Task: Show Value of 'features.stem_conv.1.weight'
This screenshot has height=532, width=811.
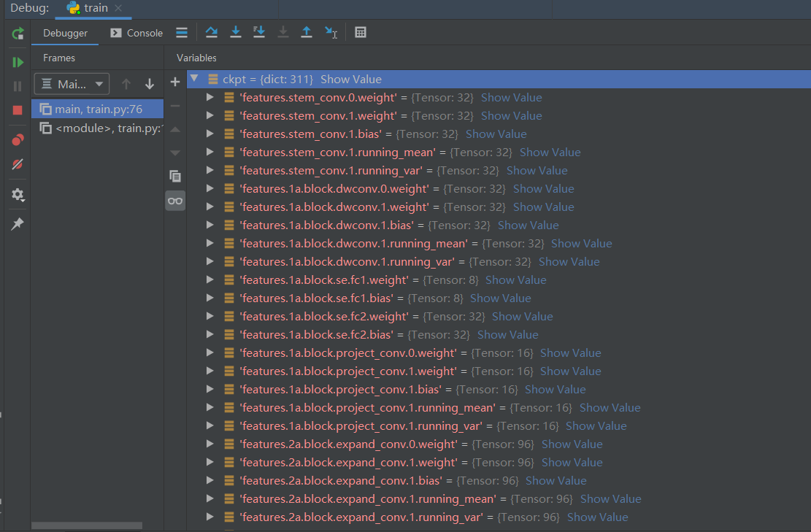Action: pos(512,116)
